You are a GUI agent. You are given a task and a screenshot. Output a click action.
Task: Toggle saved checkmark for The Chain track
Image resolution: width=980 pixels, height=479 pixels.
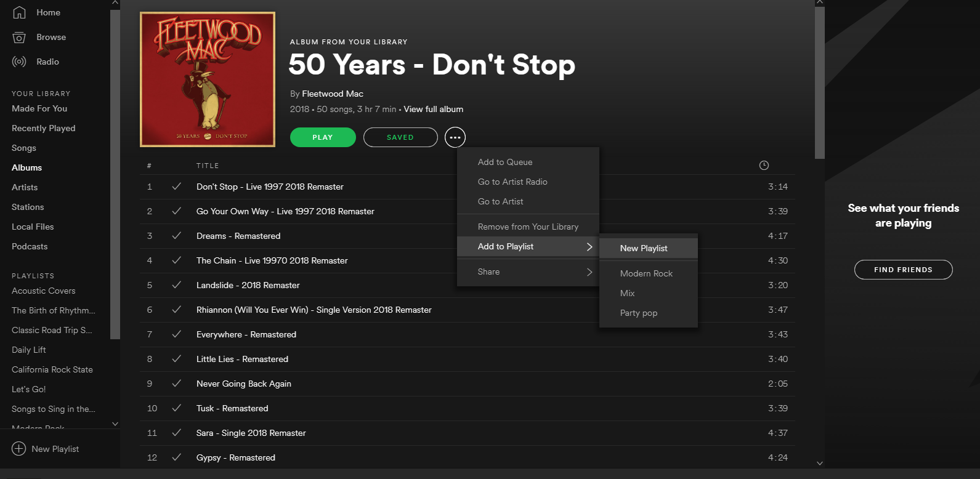point(176,260)
